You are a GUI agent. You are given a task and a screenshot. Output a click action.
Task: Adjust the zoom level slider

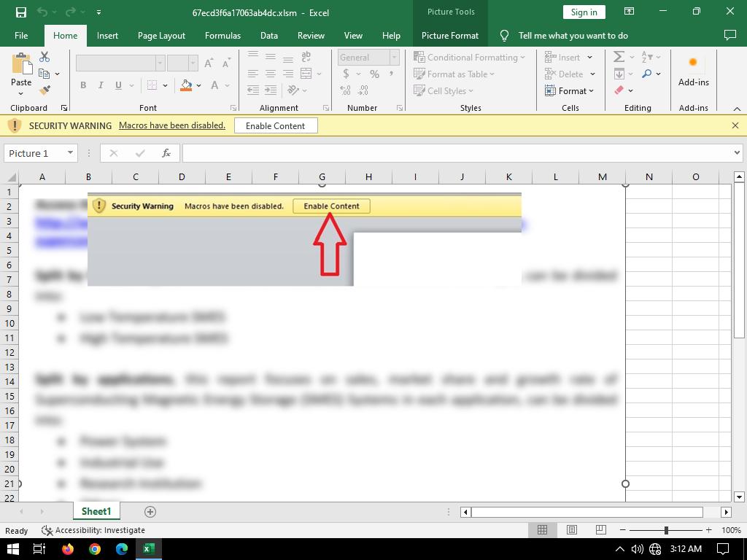[x=666, y=530]
